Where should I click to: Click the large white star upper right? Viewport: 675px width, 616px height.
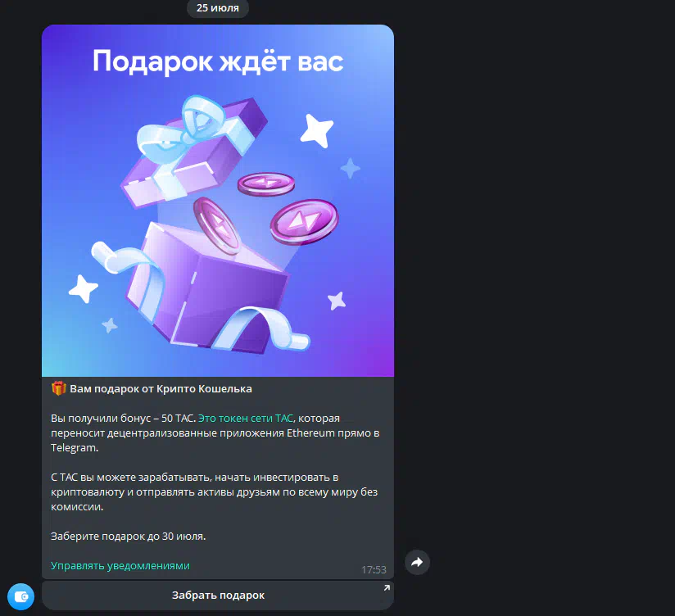tap(317, 130)
